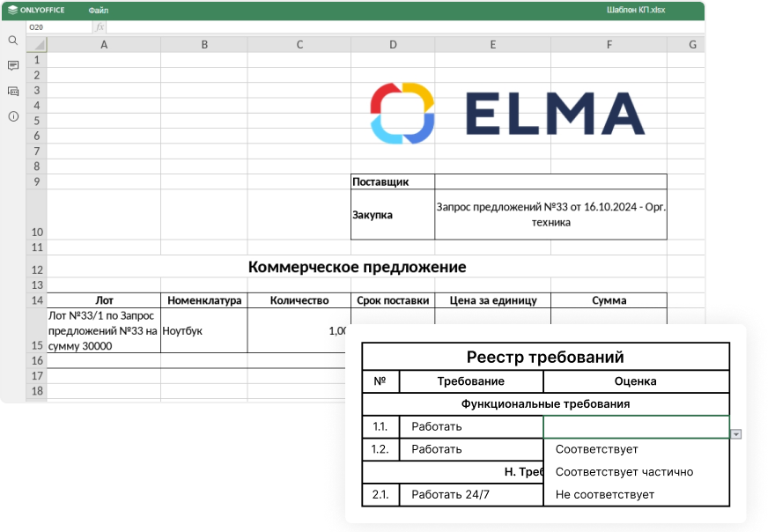Select column A header
The image size is (775, 532).
point(104,45)
